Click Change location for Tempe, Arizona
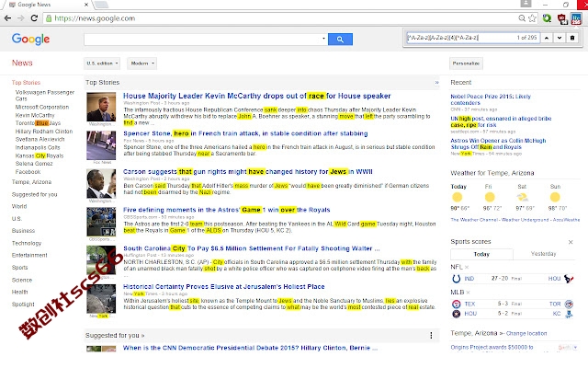This screenshot has width=588, height=368. (x=526, y=333)
